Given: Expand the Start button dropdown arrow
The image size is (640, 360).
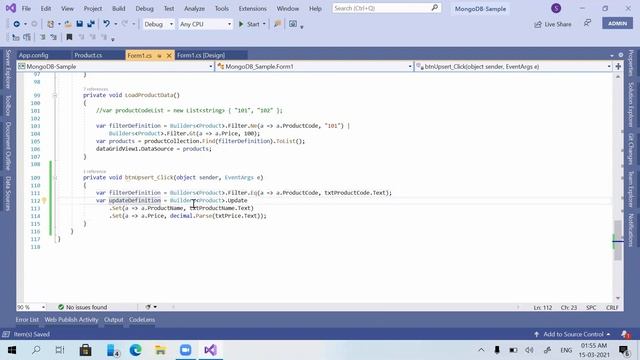Looking at the screenshot, I should [264, 24].
